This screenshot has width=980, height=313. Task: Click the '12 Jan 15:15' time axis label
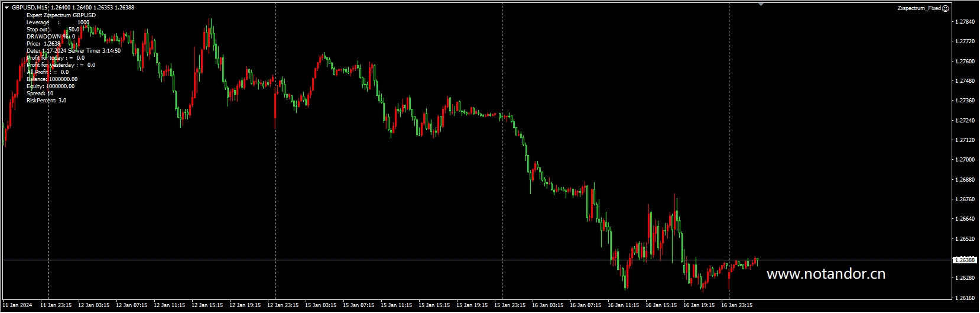tap(207, 306)
